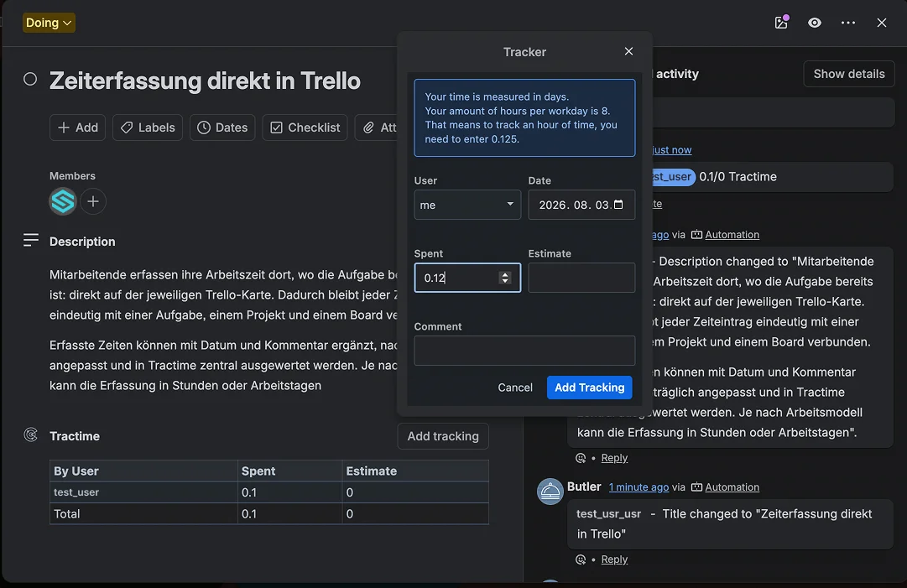The width and height of the screenshot is (907, 588).
Task: Open the calendar picker in Date field
Action: click(618, 205)
